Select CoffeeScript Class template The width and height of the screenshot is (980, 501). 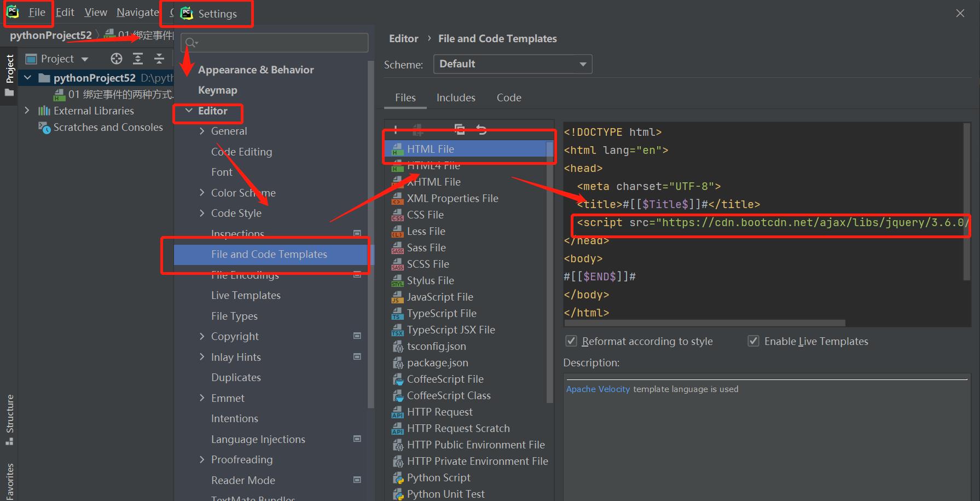[x=449, y=395]
